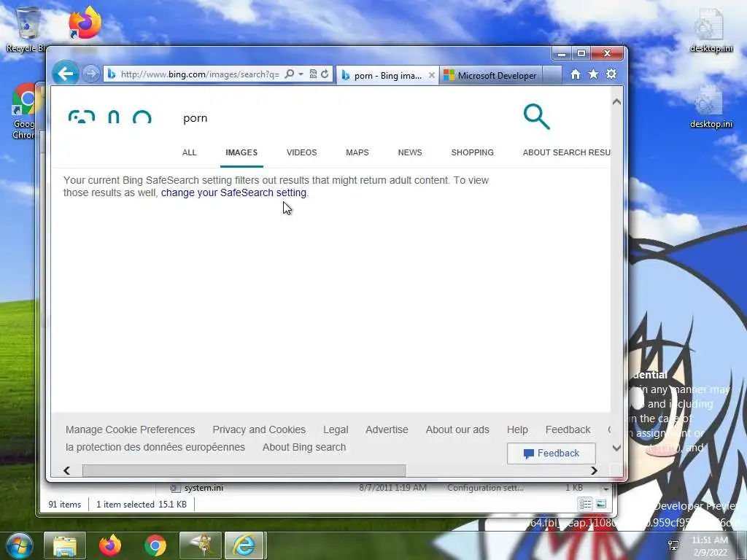This screenshot has width=747, height=560.
Task: Select the lower desktop.ini file icon
Action: coord(711,106)
